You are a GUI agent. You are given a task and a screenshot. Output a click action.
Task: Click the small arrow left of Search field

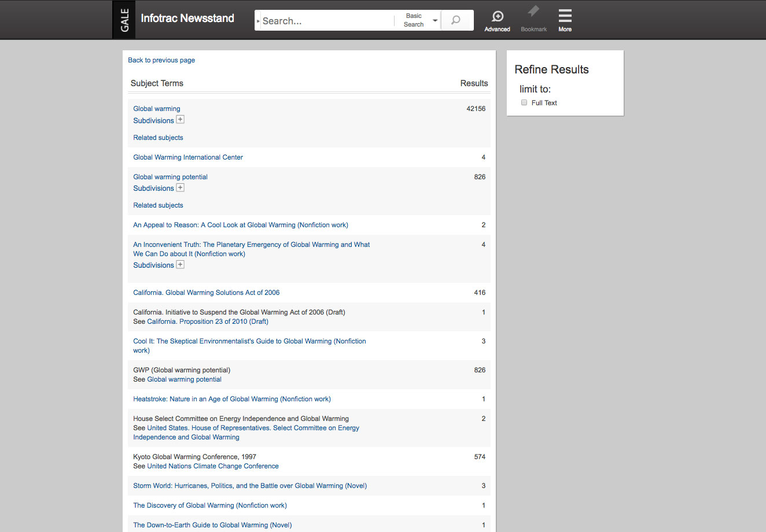258,21
